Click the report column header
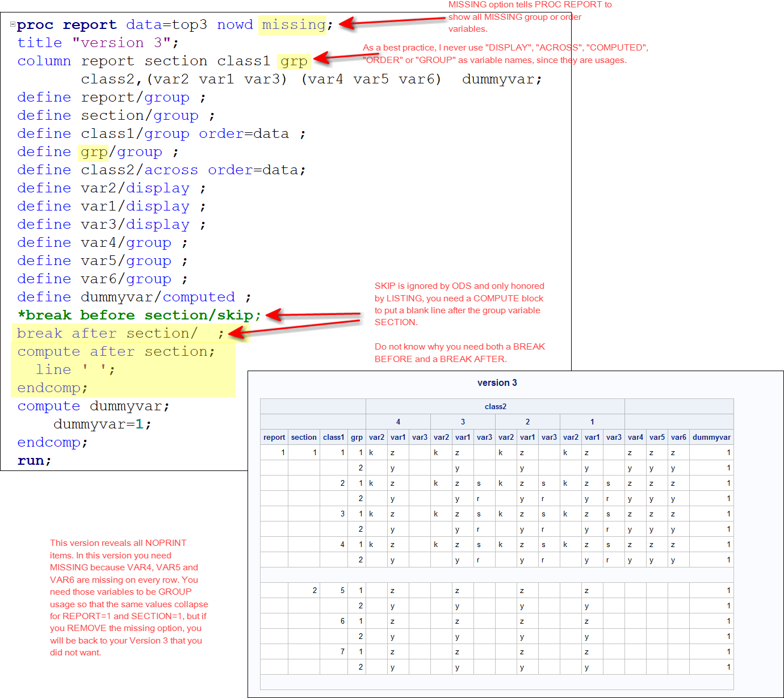 274,437
